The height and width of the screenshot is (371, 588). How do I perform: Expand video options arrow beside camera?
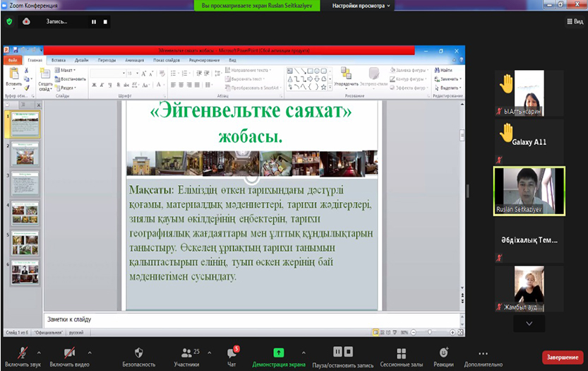coord(90,352)
